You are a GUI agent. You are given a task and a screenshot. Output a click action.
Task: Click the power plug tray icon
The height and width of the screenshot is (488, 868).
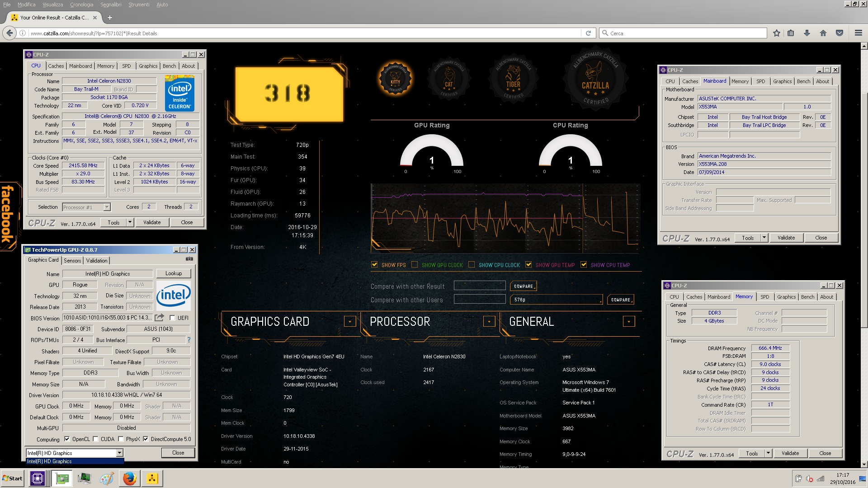coord(798,479)
